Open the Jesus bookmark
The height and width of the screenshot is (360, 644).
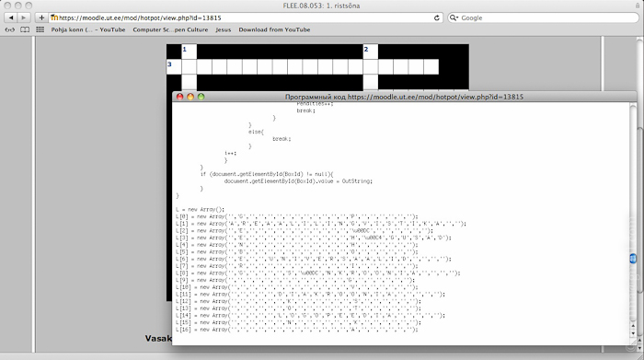[x=224, y=29]
